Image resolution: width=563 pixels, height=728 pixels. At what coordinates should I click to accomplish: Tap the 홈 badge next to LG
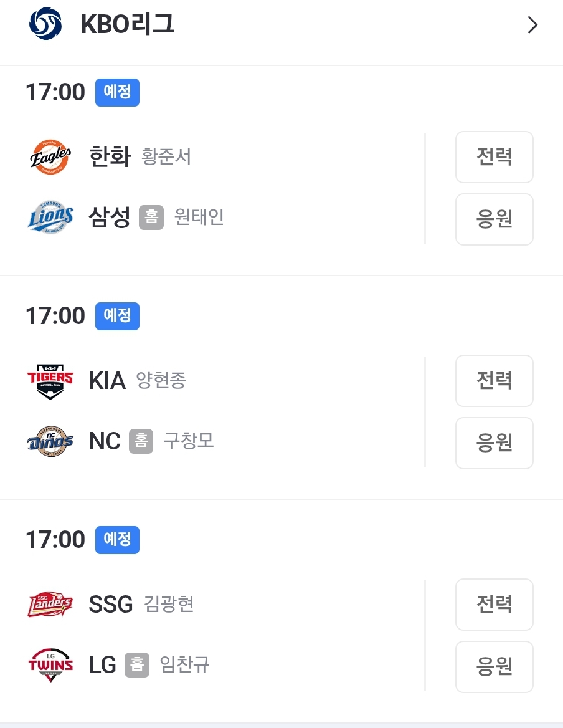pos(137,665)
